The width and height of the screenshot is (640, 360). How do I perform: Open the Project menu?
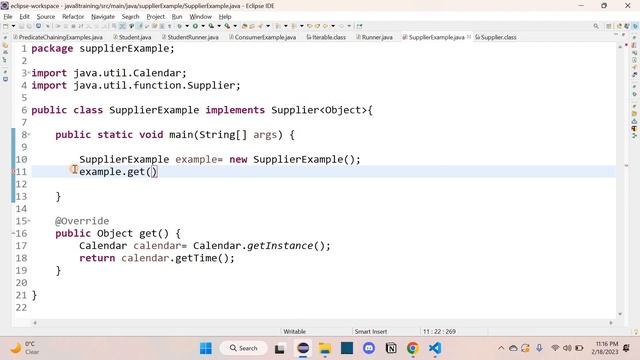156,17
